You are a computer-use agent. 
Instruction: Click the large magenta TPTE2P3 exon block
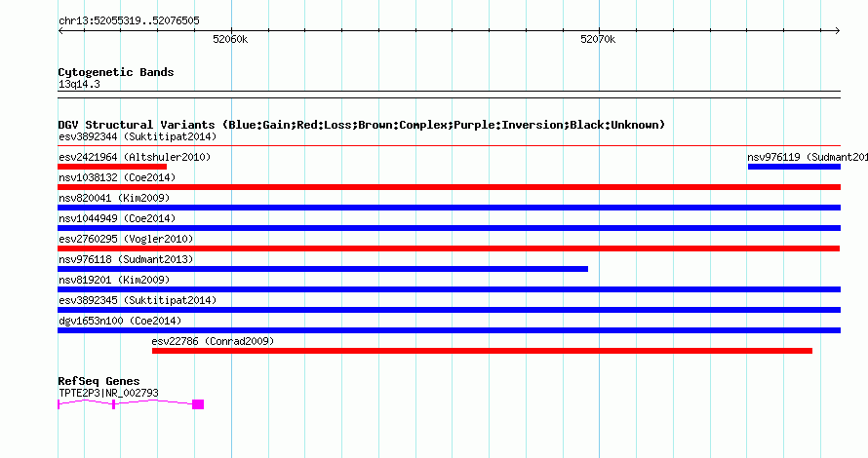[x=198, y=404]
